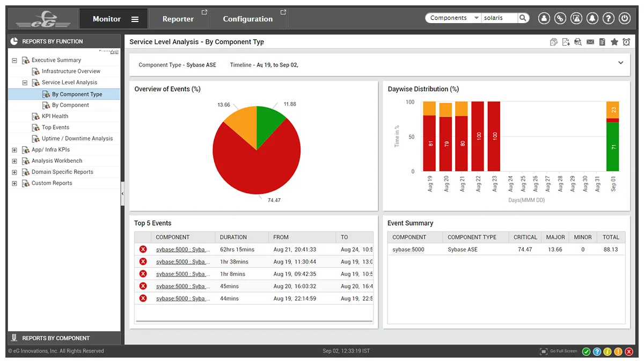Click the first report export icon in toolbar
The width and height of the screenshot is (644, 363).
[554, 42]
